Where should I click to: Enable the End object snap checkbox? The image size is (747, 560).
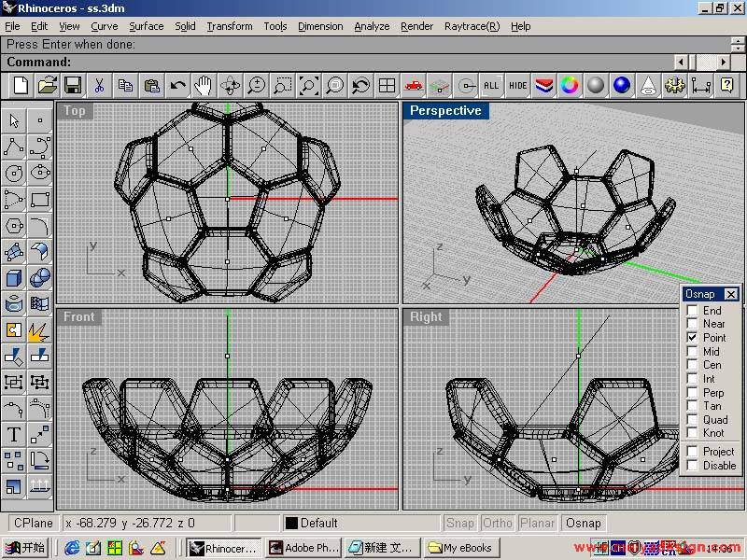692,310
